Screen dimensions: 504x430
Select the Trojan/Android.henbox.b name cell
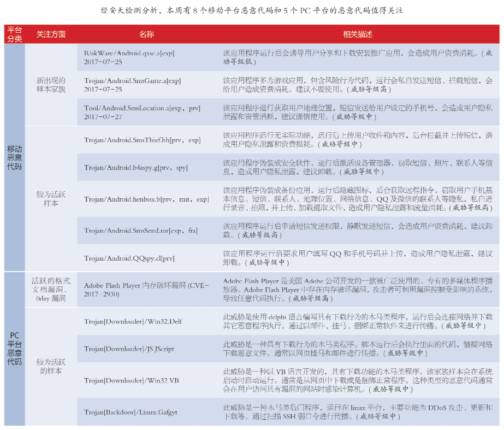(146, 199)
